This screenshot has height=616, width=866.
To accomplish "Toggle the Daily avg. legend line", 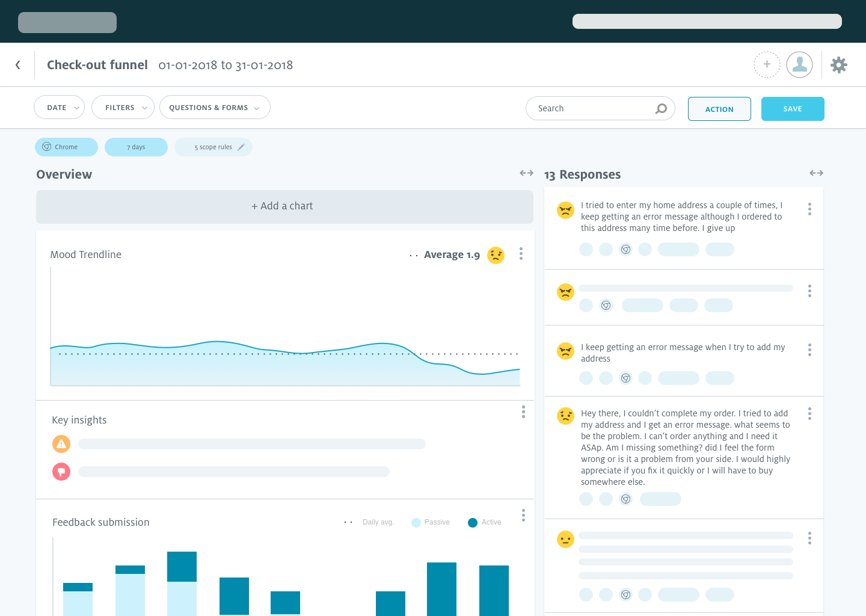I will (x=369, y=522).
